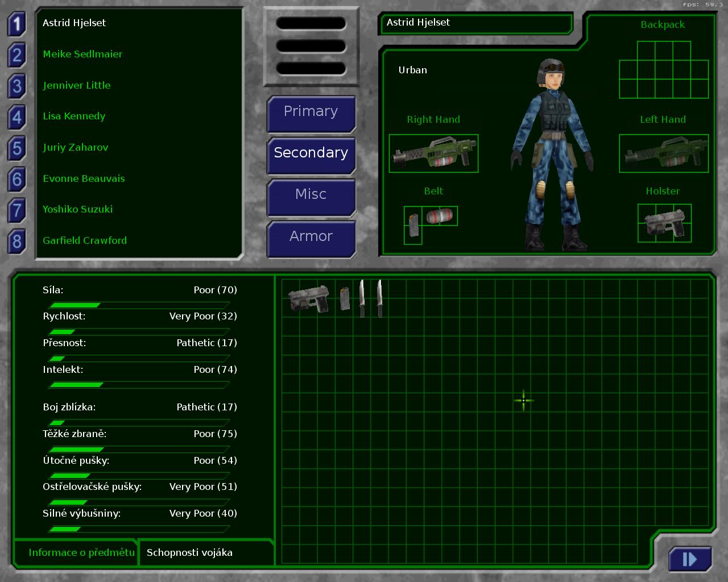Select soldier Meike Sedlmaier from list

(82, 54)
